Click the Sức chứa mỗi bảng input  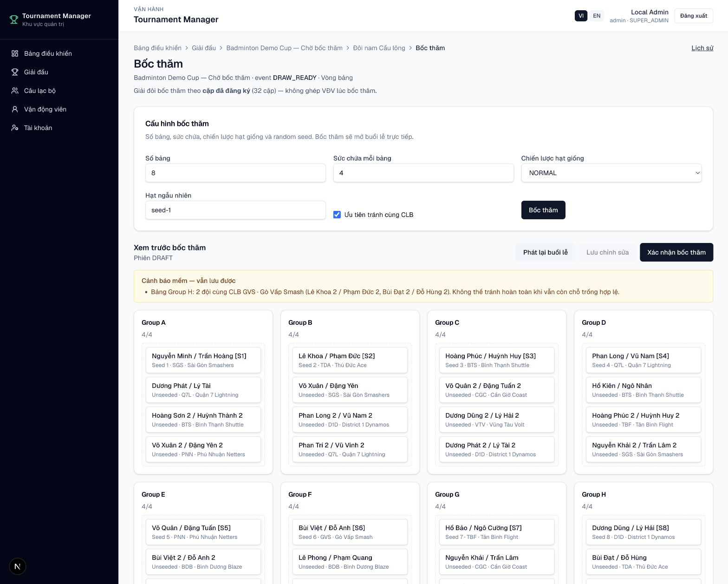click(x=423, y=173)
